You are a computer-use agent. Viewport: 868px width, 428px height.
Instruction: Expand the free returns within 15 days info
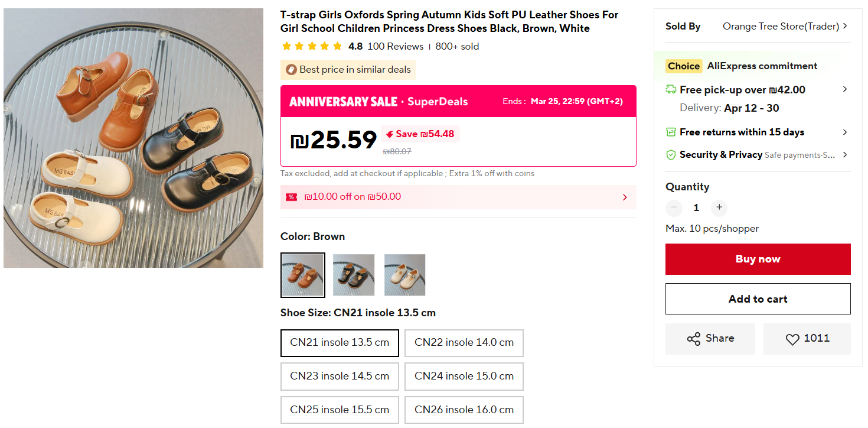coord(845,132)
